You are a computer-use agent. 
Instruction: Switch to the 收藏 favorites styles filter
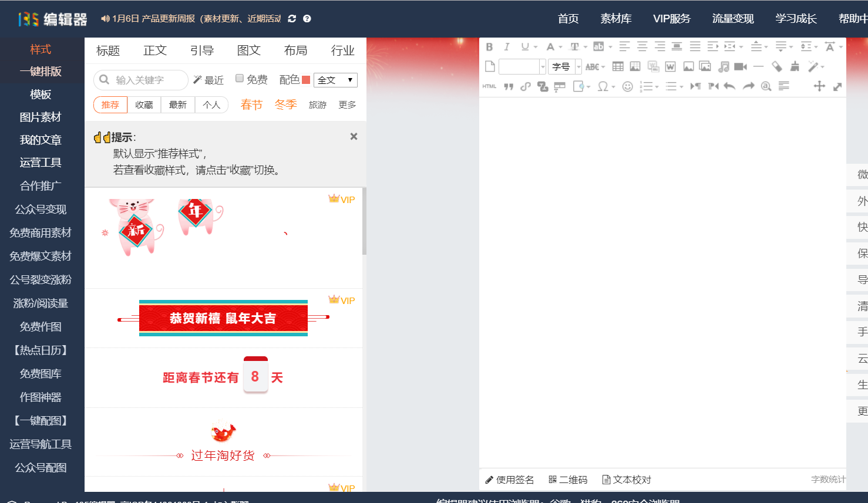(x=143, y=104)
